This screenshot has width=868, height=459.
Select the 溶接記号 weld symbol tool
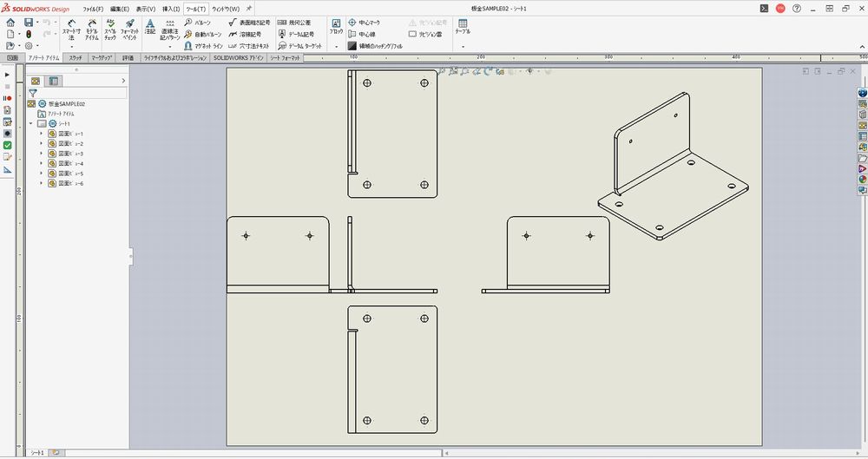click(245, 35)
